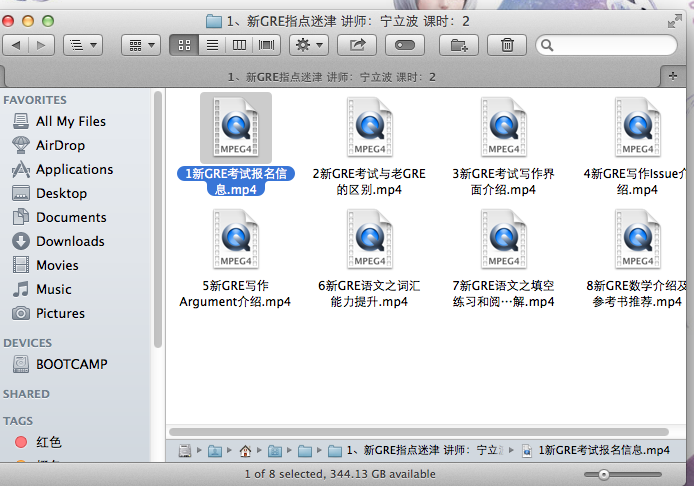Click status text '1 of 8 selected'
Screen dimensions: 694x486
284,474
